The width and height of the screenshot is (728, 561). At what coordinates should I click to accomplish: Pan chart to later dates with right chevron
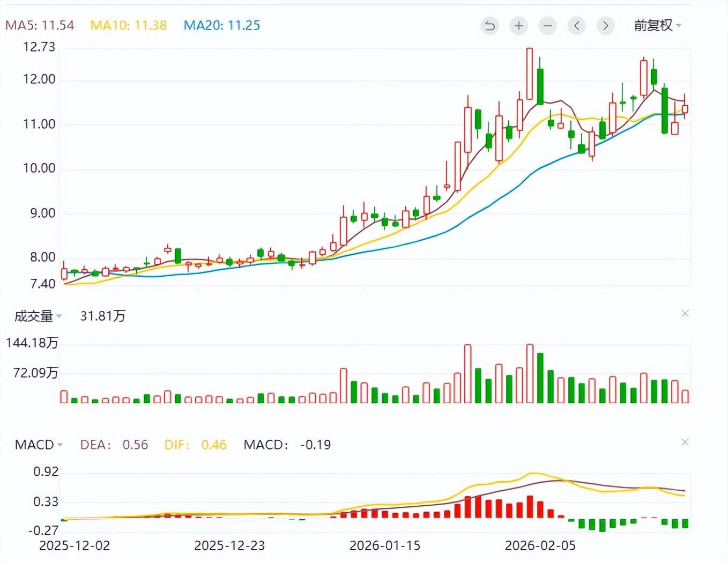[x=605, y=26]
